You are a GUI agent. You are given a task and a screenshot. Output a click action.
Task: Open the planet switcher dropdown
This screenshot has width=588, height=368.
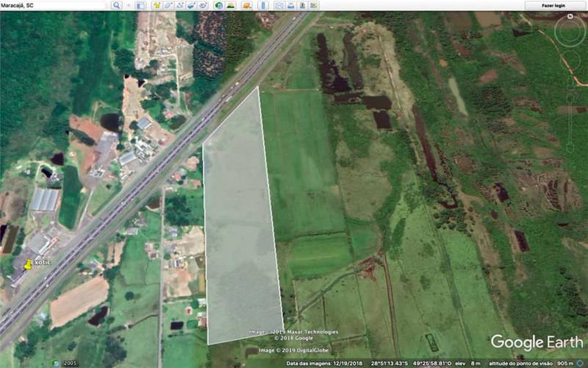(246, 5)
